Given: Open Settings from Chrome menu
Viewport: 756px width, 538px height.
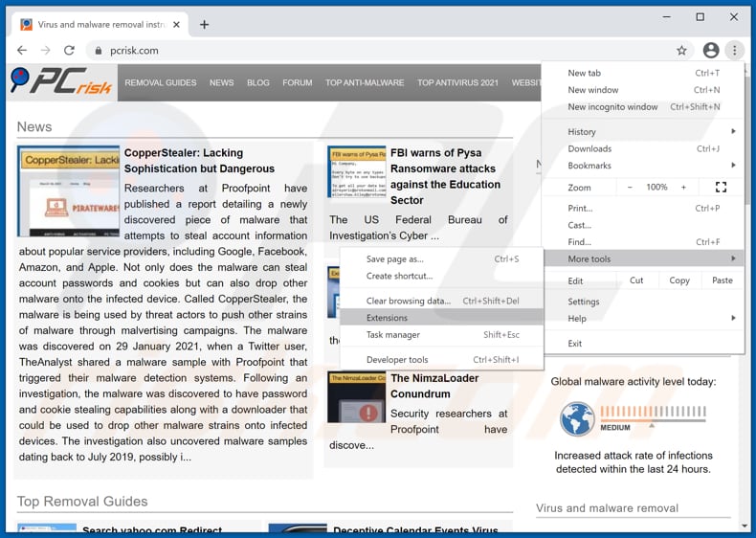Looking at the screenshot, I should (x=584, y=302).
